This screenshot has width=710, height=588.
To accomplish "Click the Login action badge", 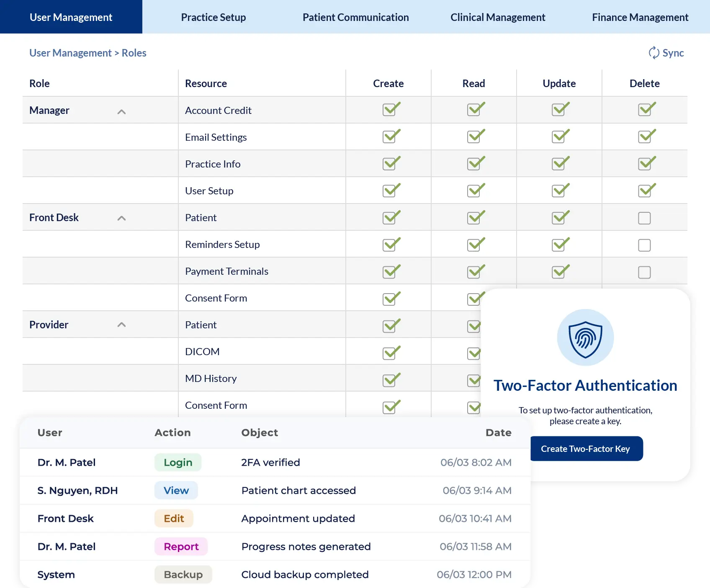I will 178,462.
